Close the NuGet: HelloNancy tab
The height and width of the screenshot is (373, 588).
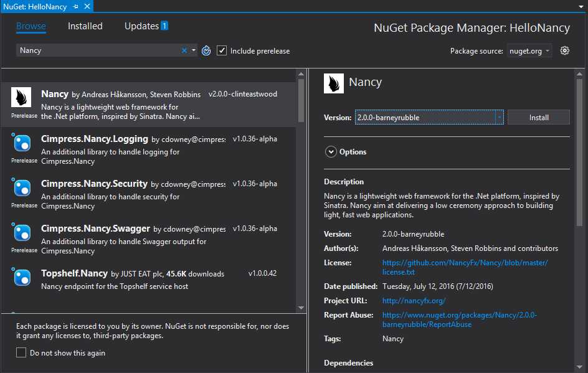(x=87, y=6)
